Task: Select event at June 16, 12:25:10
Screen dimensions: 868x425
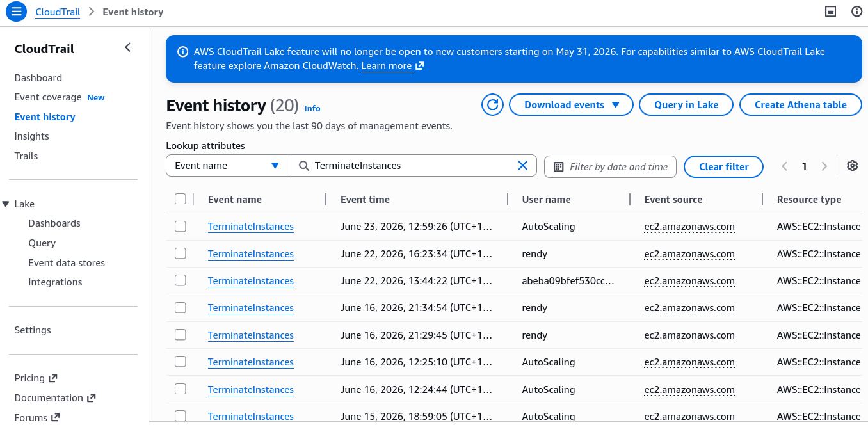Action: (x=180, y=362)
